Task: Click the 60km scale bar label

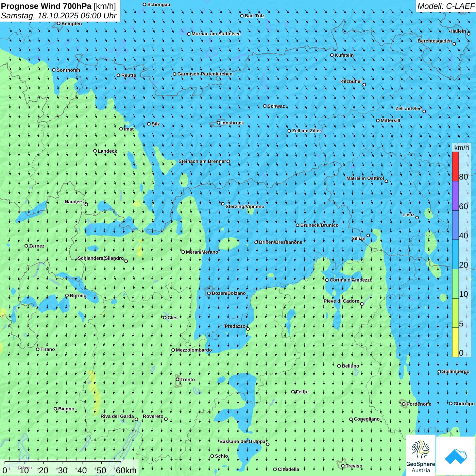Action: pyautogui.click(x=126, y=470)
